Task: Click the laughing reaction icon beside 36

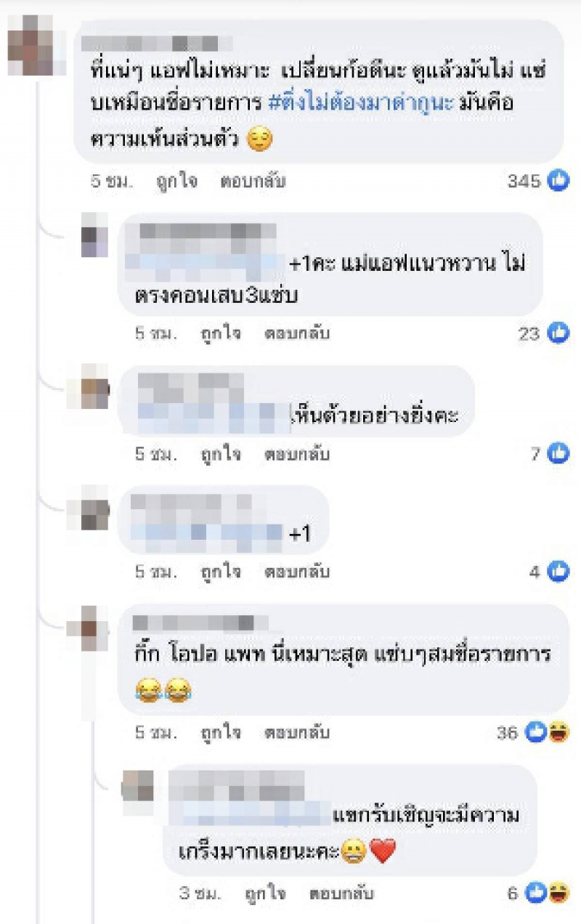Action: coord(559,733)
